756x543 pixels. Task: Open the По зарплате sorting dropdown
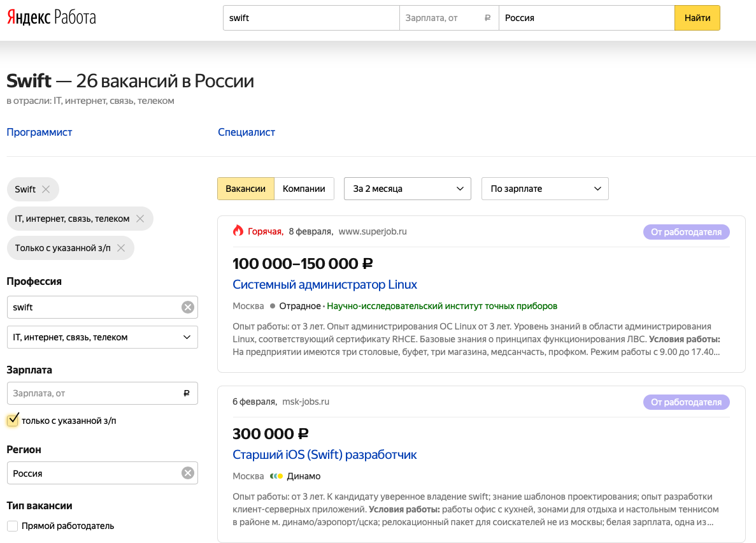[545, 189]
